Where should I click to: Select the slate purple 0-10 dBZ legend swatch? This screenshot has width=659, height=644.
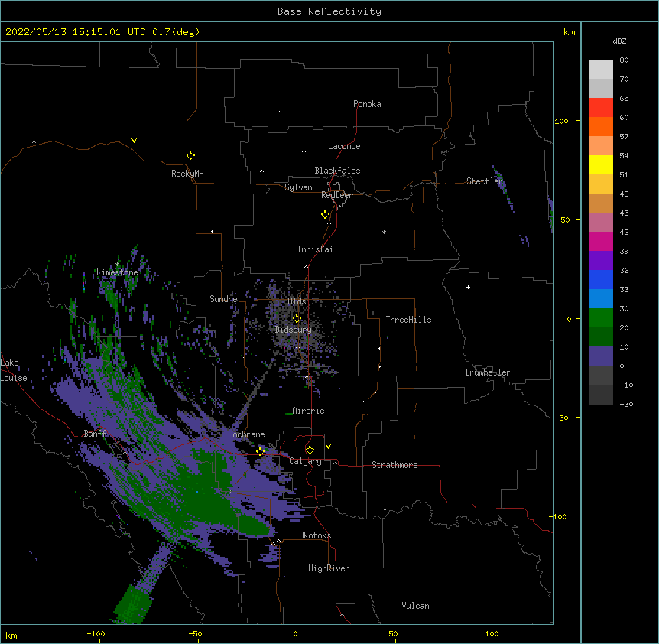pos(601,356)
